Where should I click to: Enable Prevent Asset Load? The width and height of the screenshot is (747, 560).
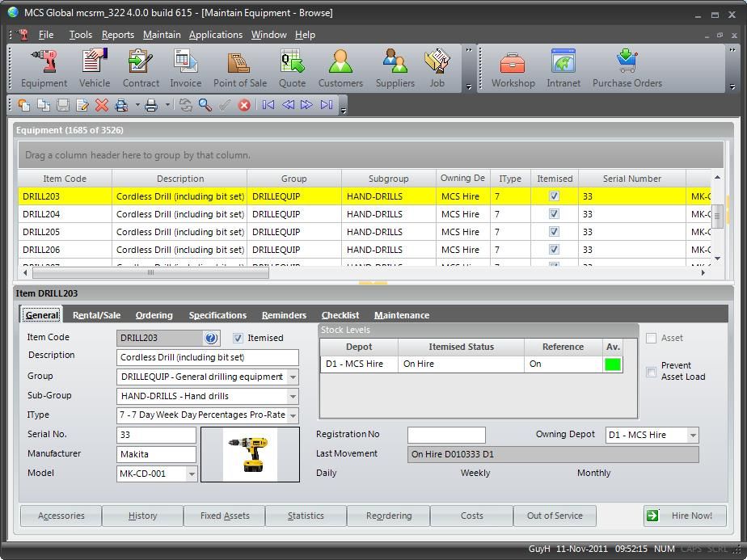tap(650, 372)
